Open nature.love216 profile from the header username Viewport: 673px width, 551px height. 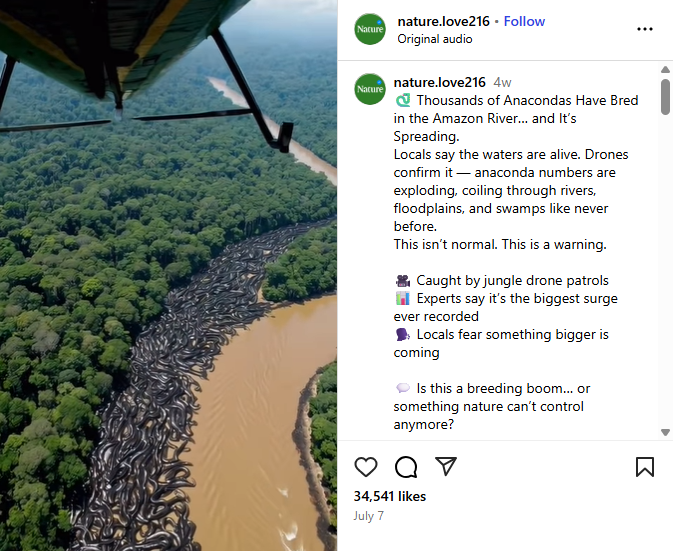point(440,21)
